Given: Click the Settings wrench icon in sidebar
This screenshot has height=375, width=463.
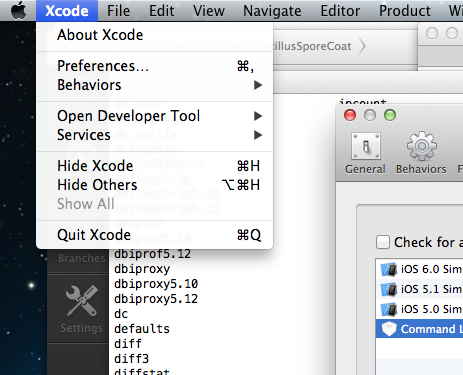Looking at the screenshot, I should pos(82,301).
